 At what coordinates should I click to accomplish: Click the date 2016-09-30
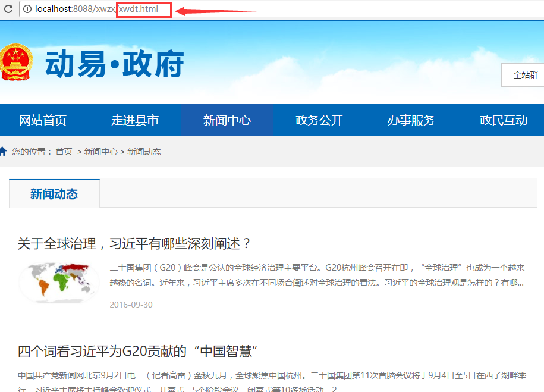tap(131, 305)
